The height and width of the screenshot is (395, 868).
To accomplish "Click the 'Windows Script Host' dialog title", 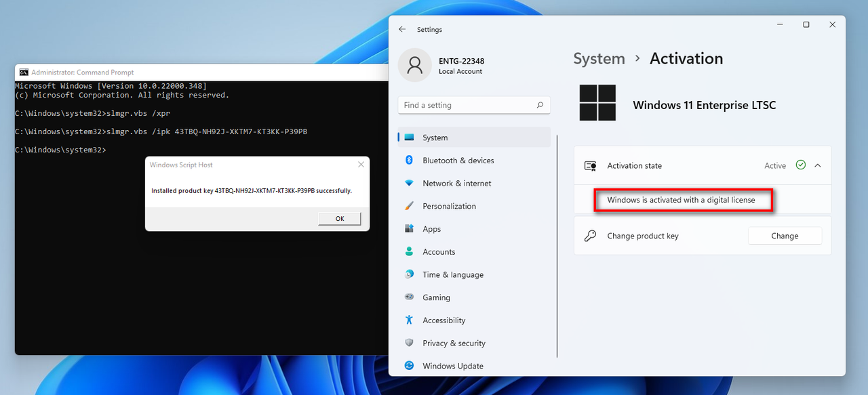I will pos(181,165).
